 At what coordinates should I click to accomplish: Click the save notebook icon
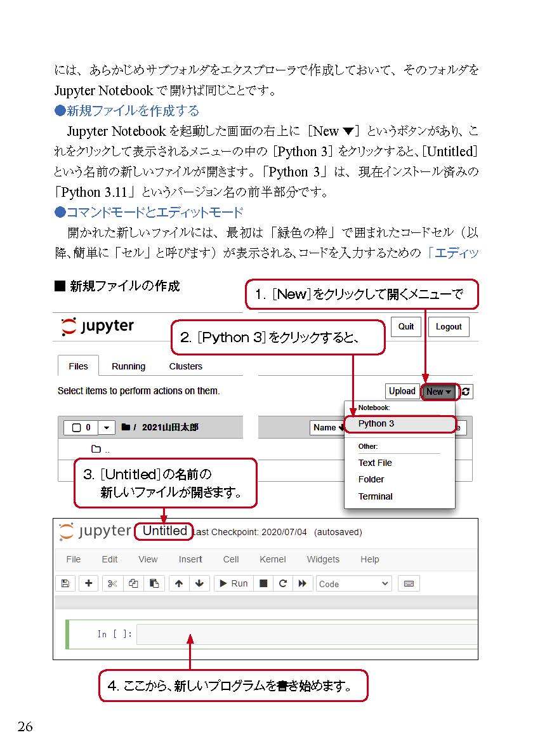coord(65,583)
